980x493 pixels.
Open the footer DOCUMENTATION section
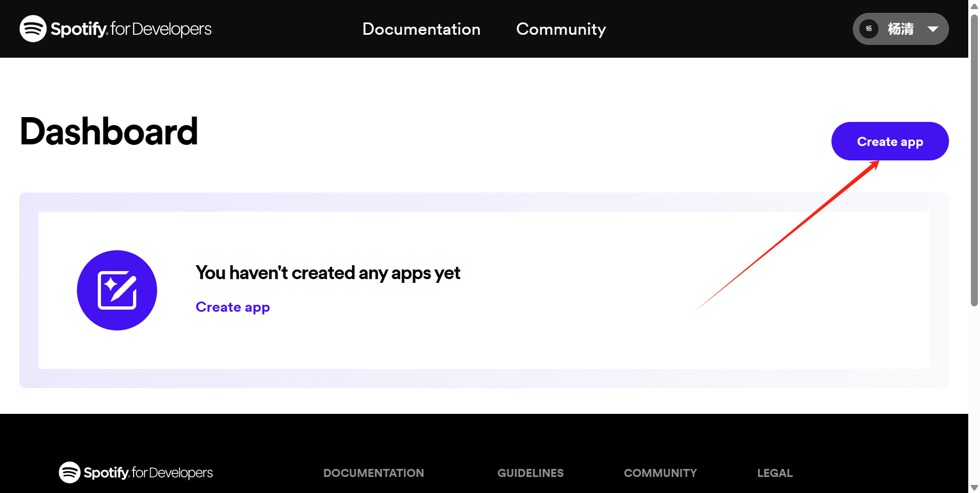374,473
